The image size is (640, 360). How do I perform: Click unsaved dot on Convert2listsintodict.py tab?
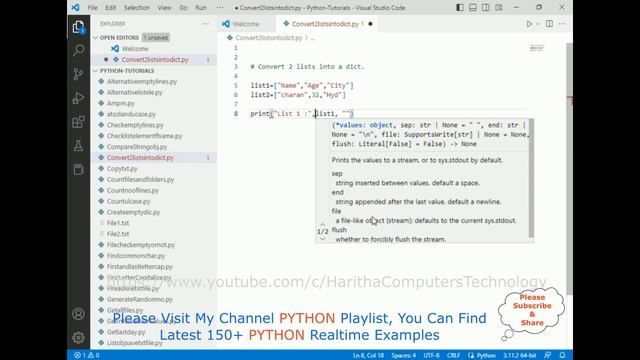(371, 24)
